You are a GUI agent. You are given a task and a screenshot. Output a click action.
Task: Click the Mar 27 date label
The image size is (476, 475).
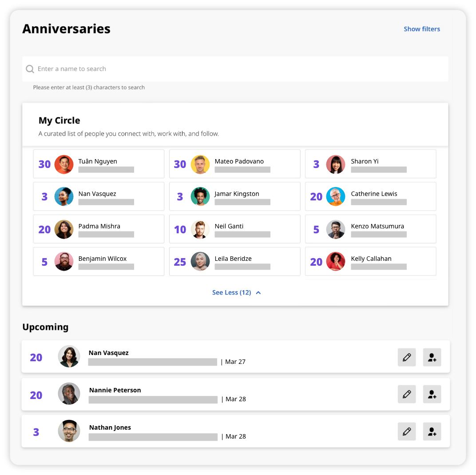(235, 362)
